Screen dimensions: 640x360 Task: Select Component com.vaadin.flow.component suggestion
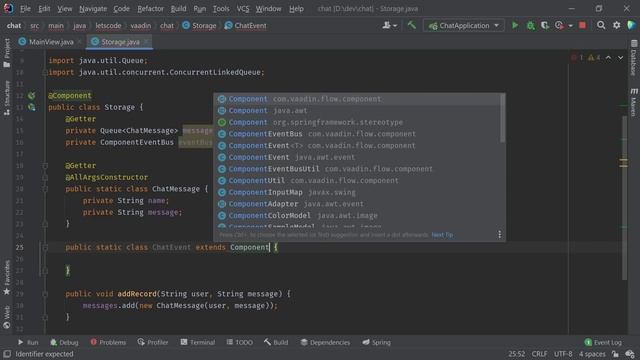357,99
